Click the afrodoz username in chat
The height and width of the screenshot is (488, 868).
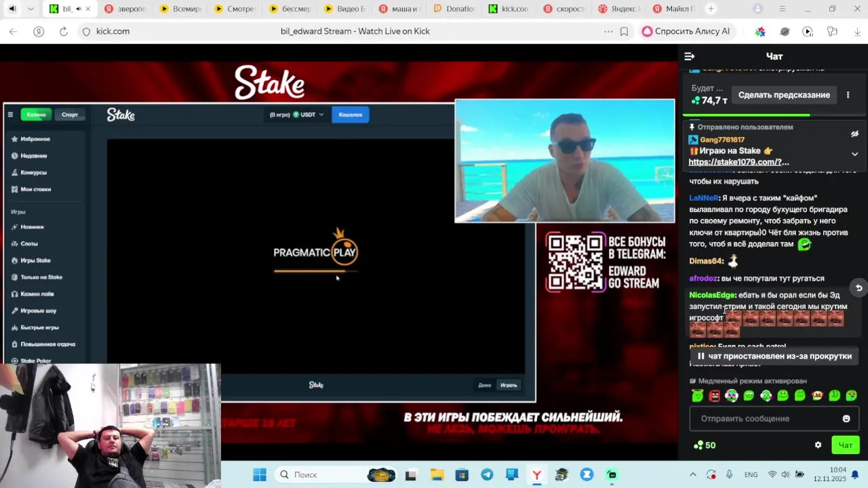tap(703, 279)
